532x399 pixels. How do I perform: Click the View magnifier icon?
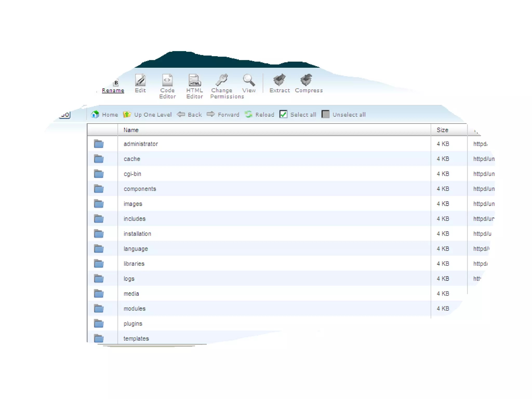(x=249, y=80)
